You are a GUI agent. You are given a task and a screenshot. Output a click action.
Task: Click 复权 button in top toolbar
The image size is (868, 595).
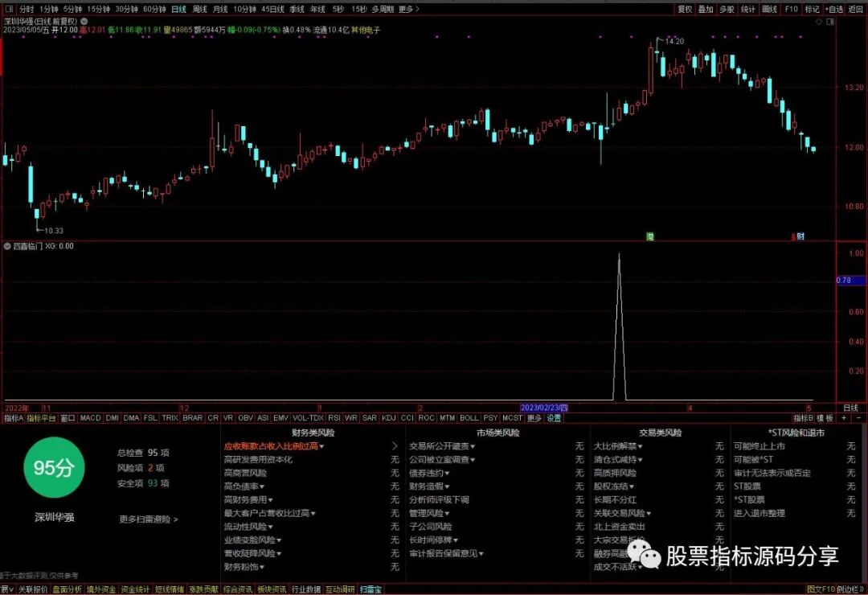point(685,10)
